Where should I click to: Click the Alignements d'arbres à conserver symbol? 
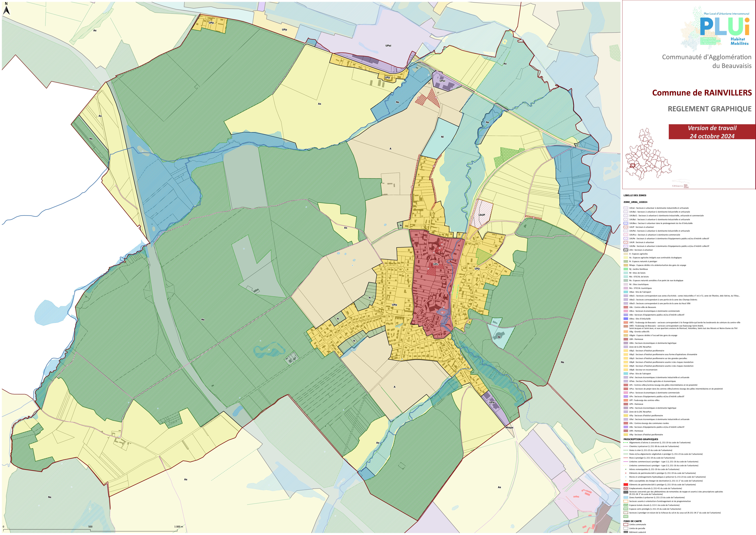click(x=626, y=443)
